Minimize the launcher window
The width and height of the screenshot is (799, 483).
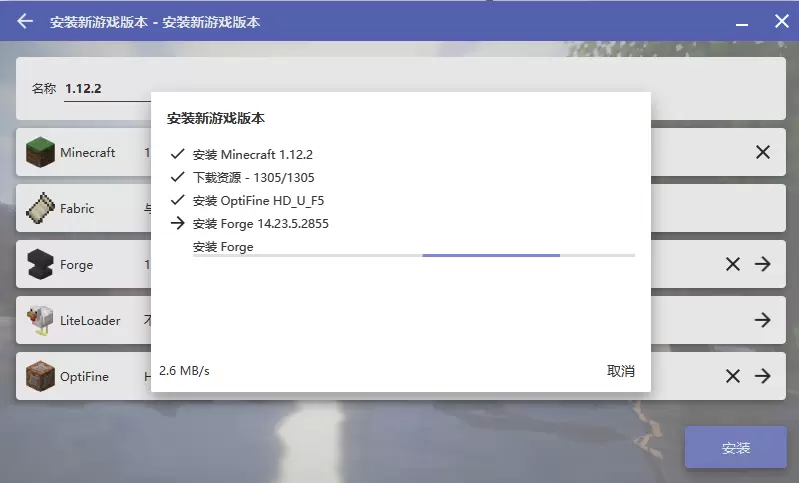pos(742,24)
